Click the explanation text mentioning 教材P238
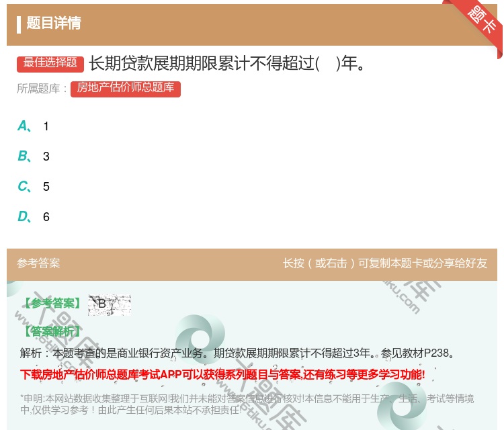This screenshot has width=504, height=430. pos(237,353)
